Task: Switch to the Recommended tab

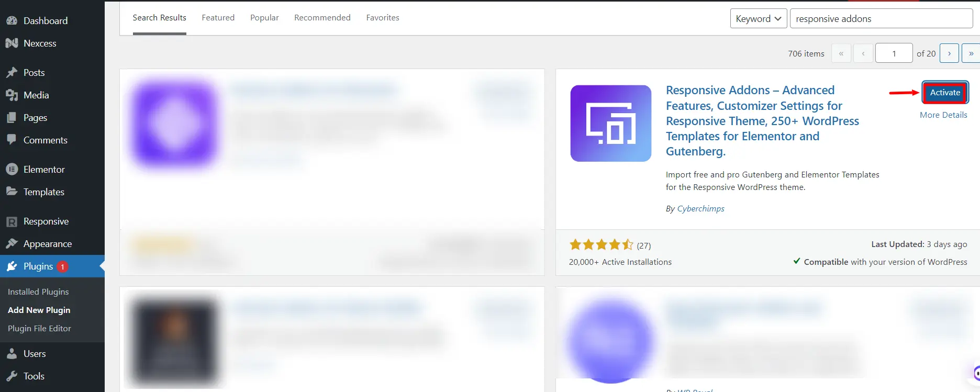Action: (x=322, y=18)
